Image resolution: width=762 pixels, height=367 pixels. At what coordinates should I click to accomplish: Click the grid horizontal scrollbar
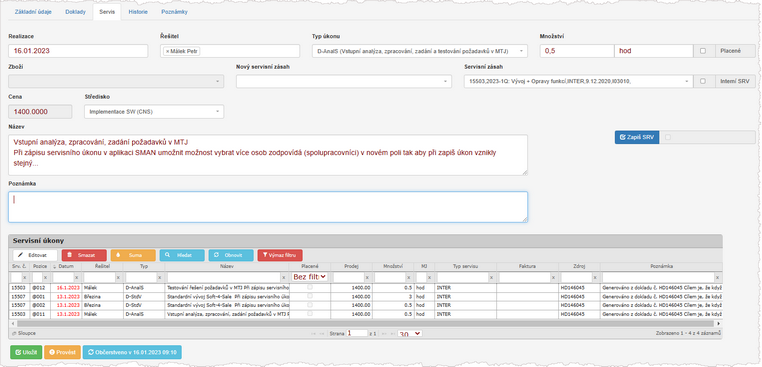tap(365, 323)
